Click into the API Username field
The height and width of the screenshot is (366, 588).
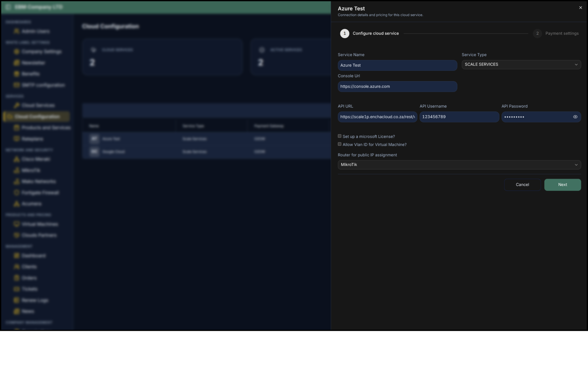click(x=459, y=117)
